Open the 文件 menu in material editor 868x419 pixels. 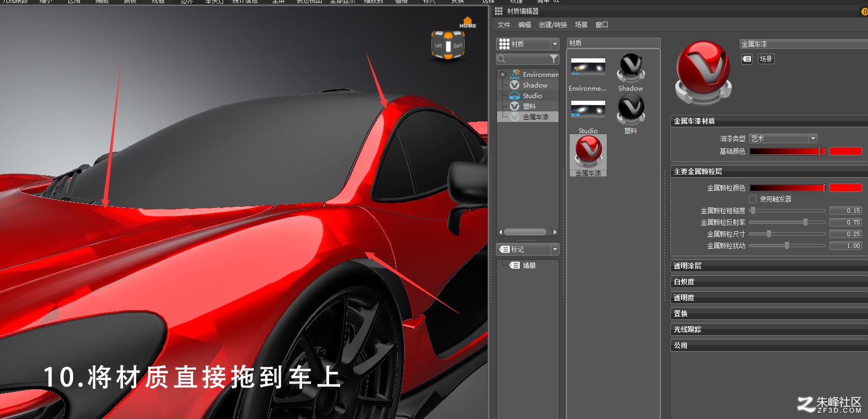[504, 25]
